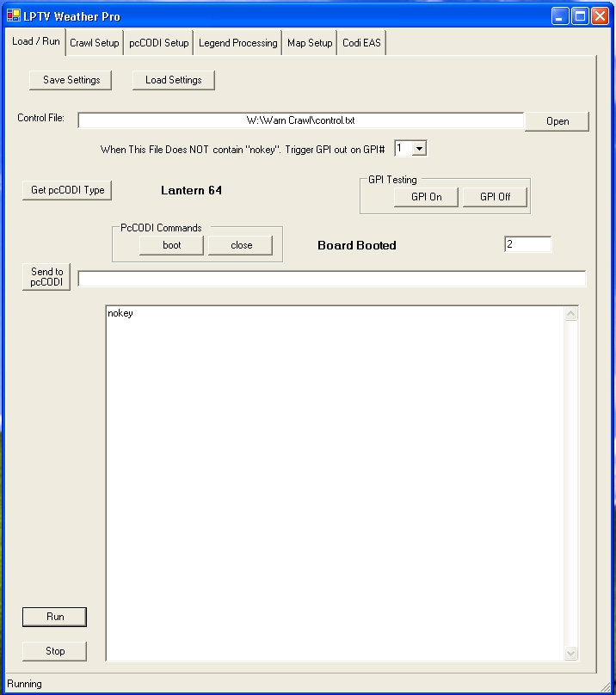The image size is (616, 695).
Task: Click the window resize grip corner
Action: (606, 686)
